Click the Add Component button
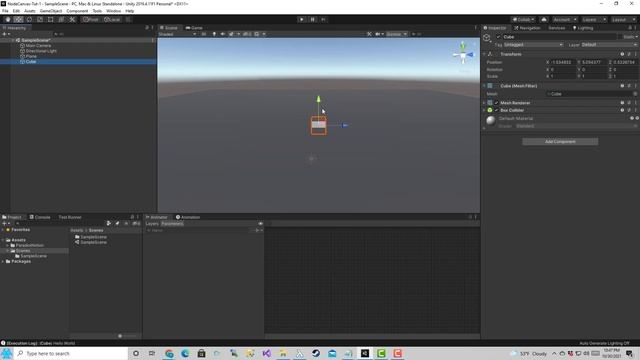The image size is (640, 360). (x=560, y=142)
